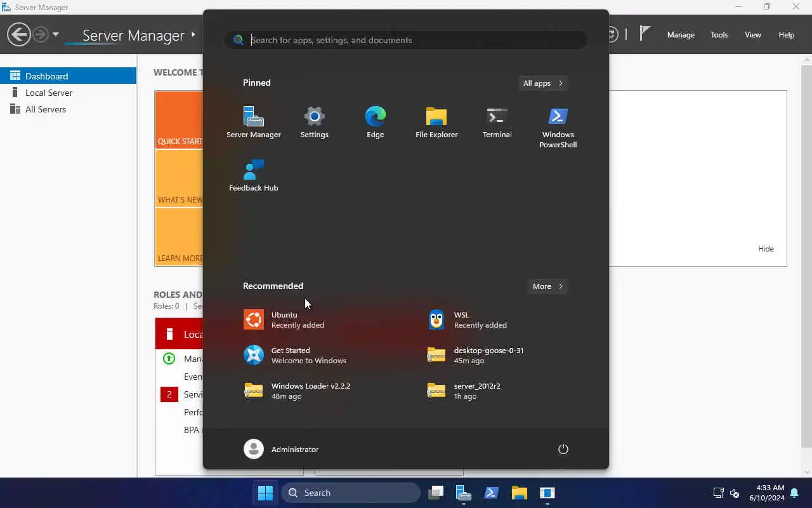Click the notification bell icon
This screenshot has width=812, height=508.
point(794,493)
